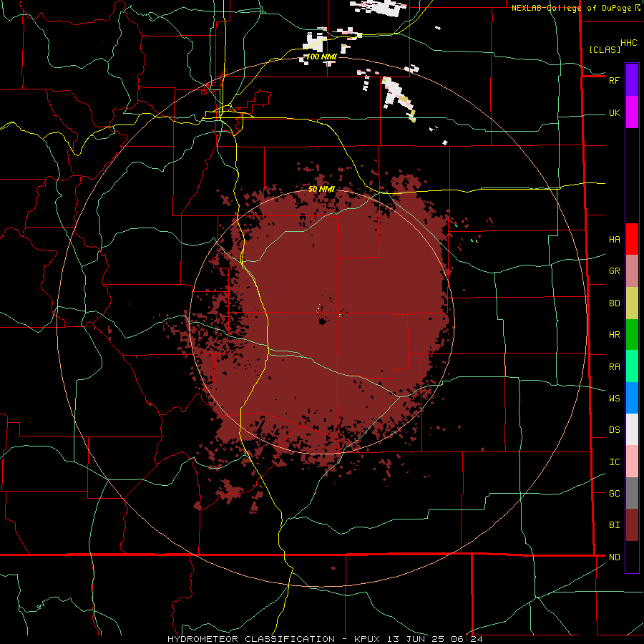Viewport: 644px width, 644px height.
Task: Click the IC legend label
Action: pyautogui.click(x=614, y=462)
